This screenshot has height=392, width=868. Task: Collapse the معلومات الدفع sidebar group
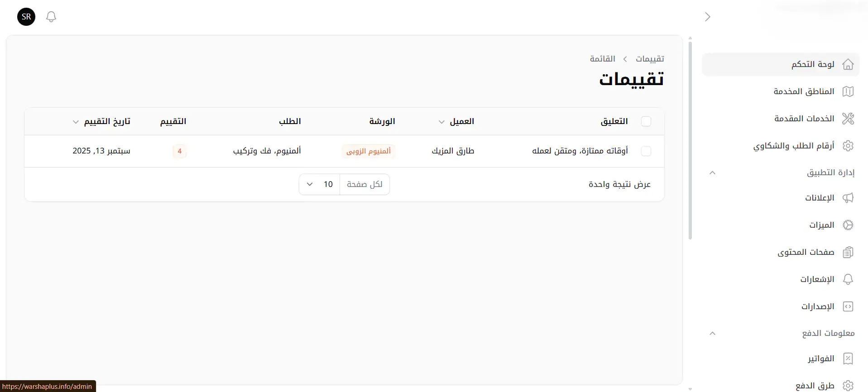point(712,333)
